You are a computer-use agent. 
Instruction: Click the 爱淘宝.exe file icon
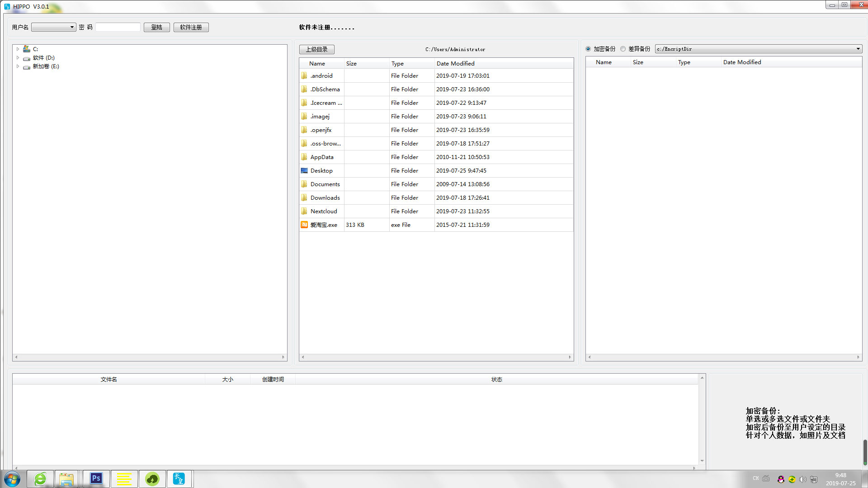pyautogui.click(x=304, y=225)
